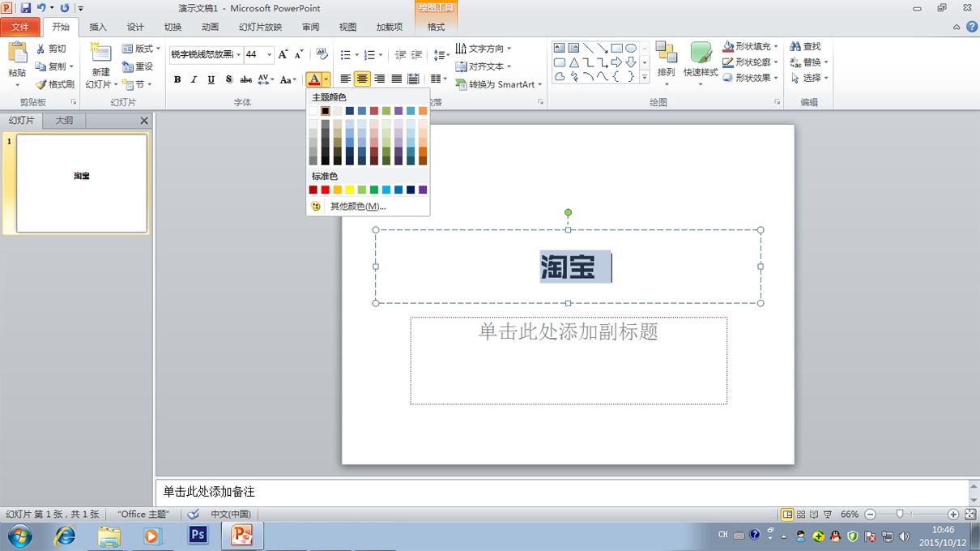Align text right in the paragraph group
The image size is (980, 551).
(x=380, y=79)
